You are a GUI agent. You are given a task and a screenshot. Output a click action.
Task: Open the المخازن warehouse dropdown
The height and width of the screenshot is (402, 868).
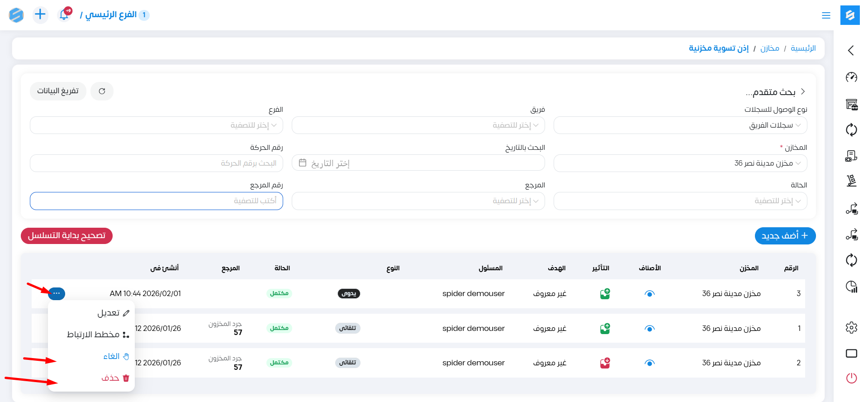point(680,163)
